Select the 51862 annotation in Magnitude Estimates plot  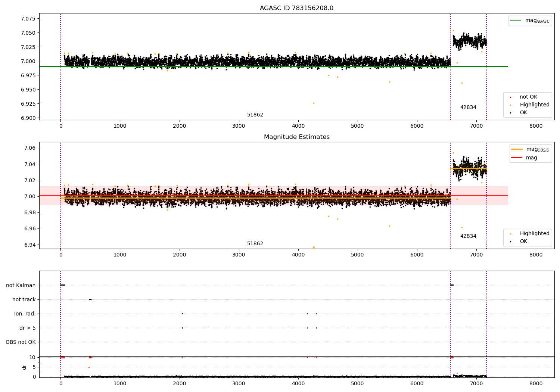[255, 244]
